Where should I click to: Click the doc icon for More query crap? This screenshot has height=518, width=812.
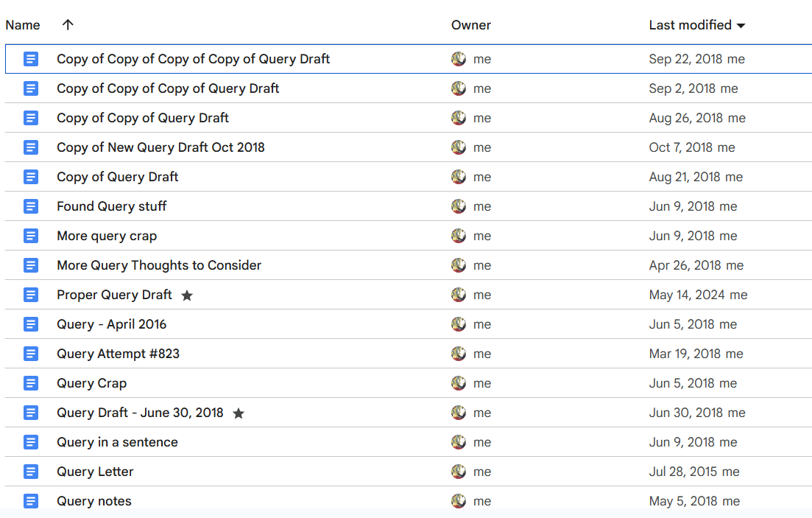[31, 236]
